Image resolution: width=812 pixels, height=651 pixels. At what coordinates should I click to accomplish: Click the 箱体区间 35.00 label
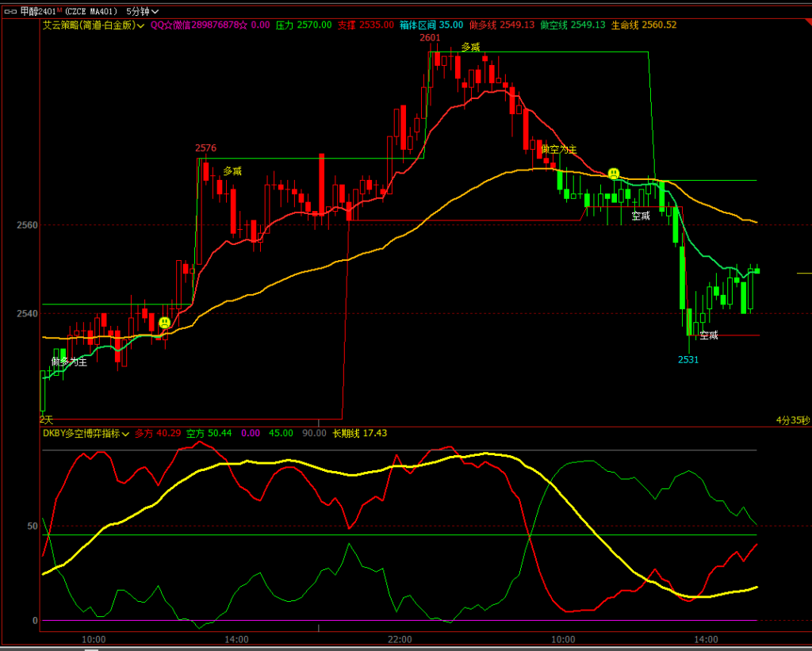point(431,25)
